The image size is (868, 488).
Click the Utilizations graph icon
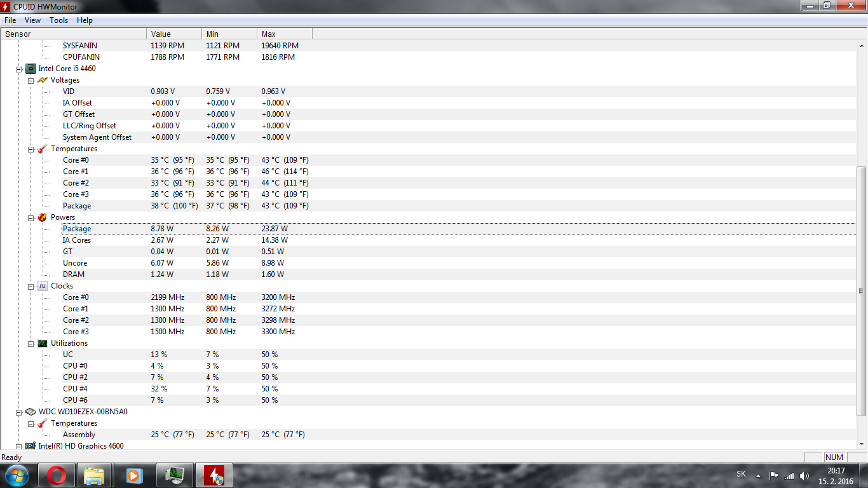click(x=42, y=343)
